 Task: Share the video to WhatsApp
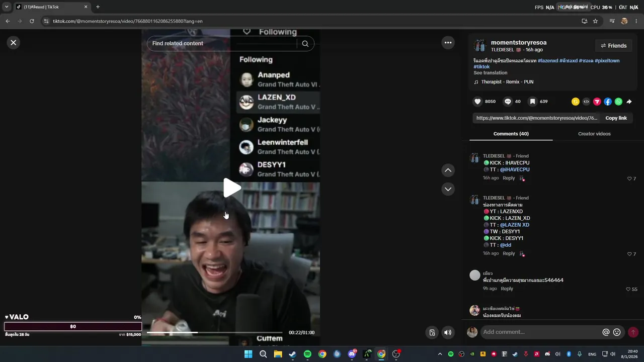point(618,102)
